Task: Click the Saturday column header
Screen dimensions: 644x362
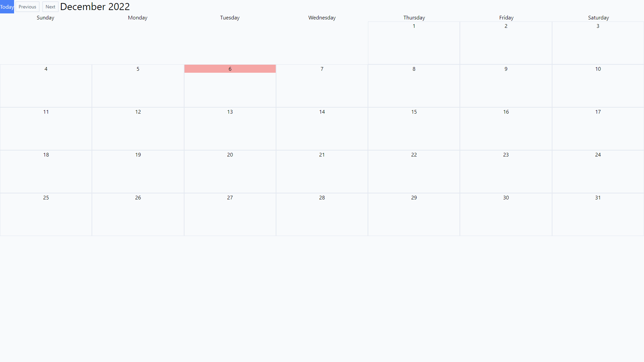Action: [598, 17]
